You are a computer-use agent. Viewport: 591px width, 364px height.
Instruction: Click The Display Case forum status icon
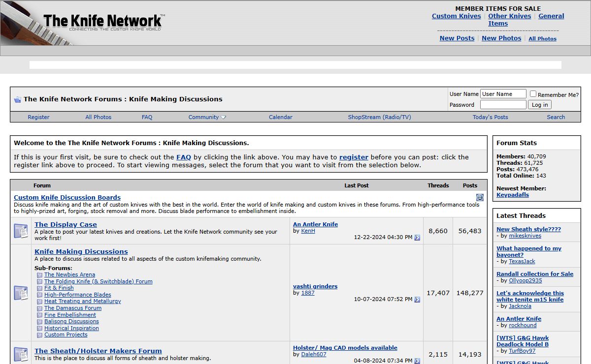click(21, 231)
